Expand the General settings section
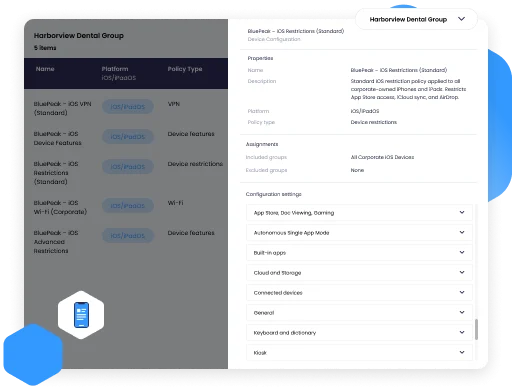The height and width of the screenshot is (387, 512). pyautogui.click(x=359, y=313)
